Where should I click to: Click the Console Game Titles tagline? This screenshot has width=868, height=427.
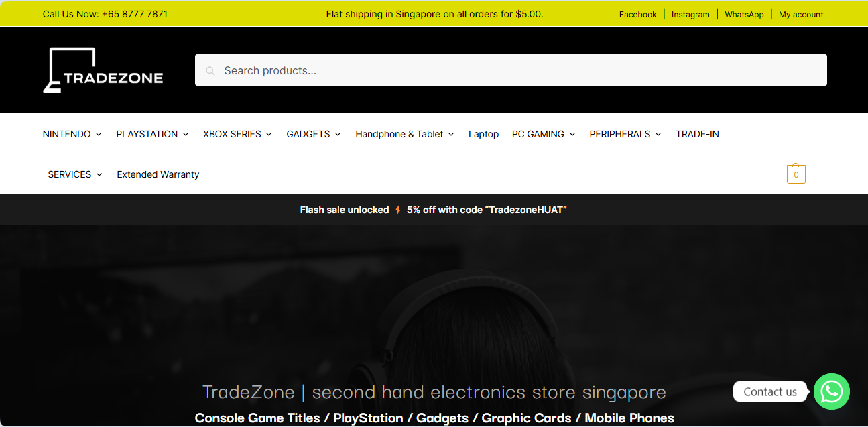[x=434, y=418]
